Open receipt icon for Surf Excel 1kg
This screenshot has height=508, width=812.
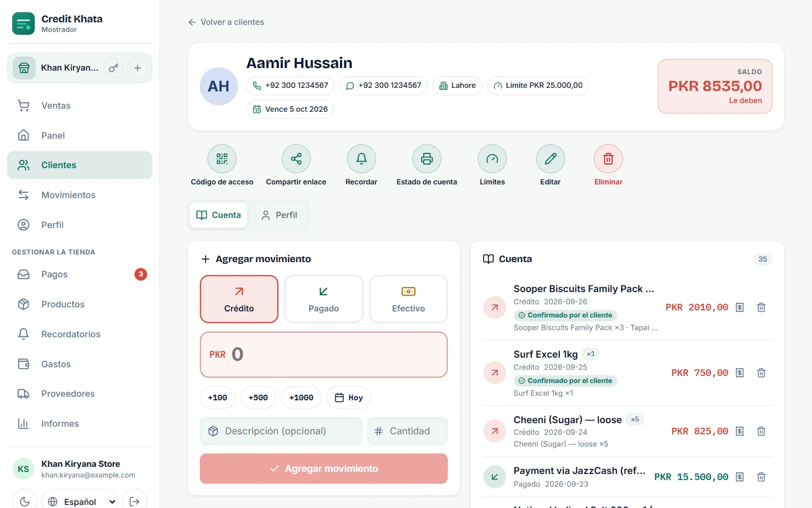[740, 373]
